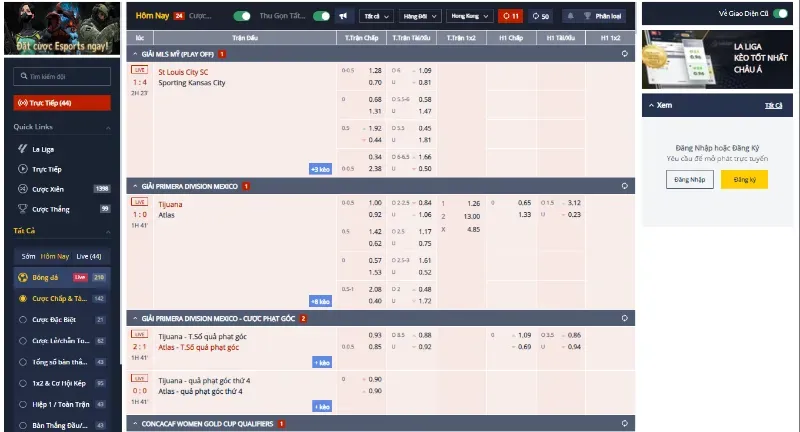Toggle the Cược switch next to Hôm Nay

[x=242, y=16]
